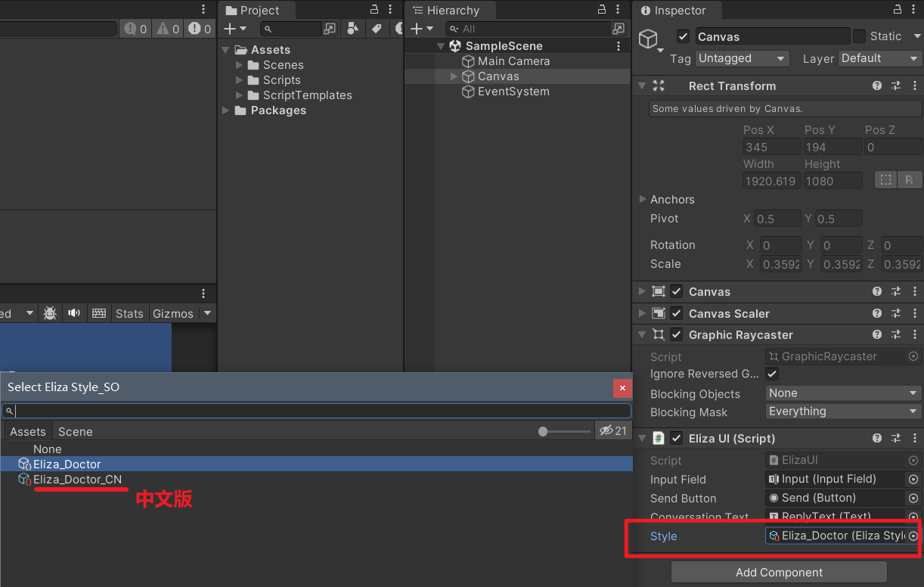Uncheck Ignore Reversed Graphics checkbox

click(772, 374)
